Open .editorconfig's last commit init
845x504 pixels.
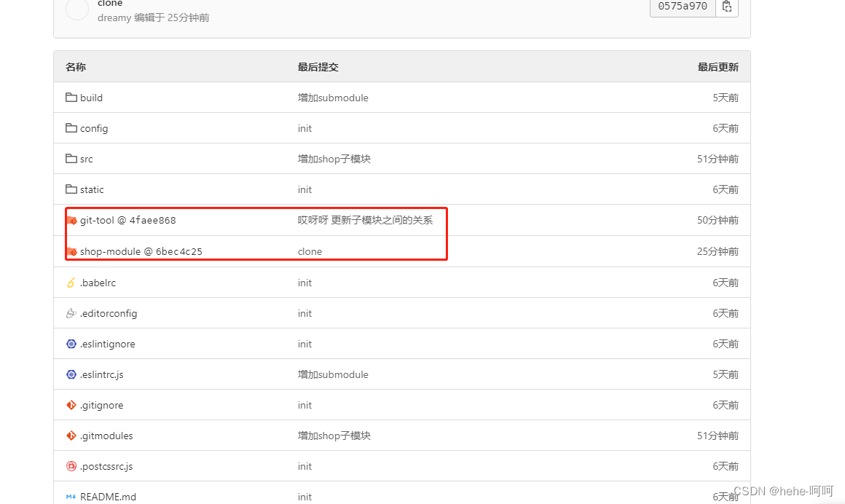pyautogui.click(x=304, y=313)
